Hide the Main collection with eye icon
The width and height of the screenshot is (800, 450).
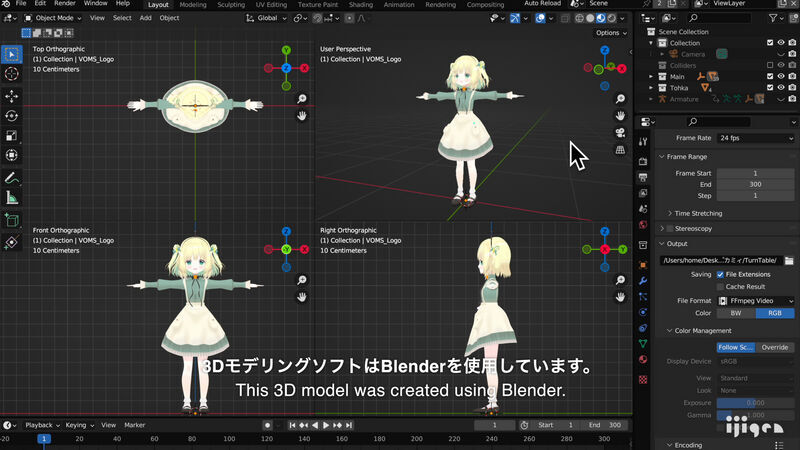click(x=781, y=77)
